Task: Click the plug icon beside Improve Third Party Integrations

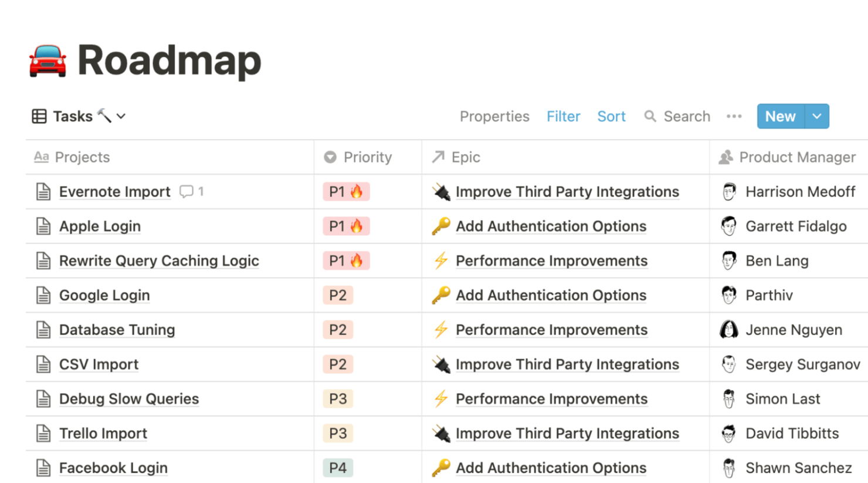Action: tap(441, 192)
